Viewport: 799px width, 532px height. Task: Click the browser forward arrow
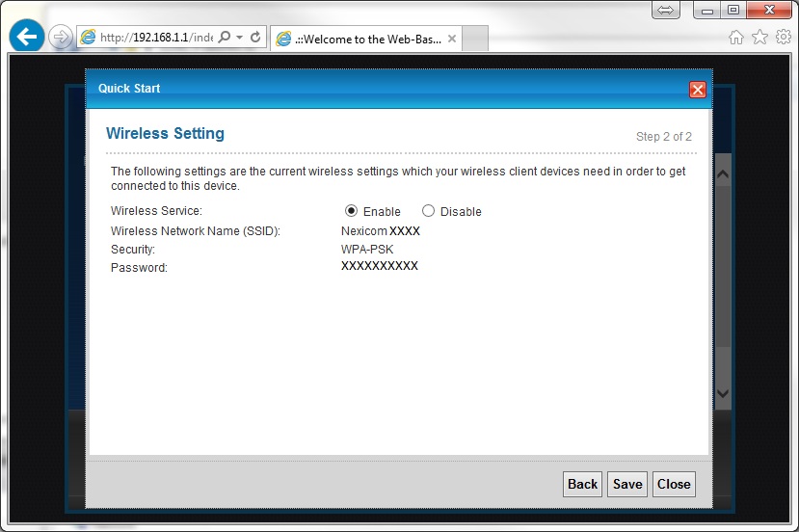(x=60, y=37)
